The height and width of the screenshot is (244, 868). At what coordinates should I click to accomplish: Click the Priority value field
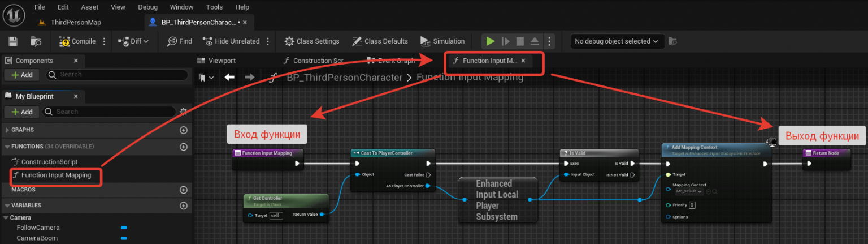[692, 205]
